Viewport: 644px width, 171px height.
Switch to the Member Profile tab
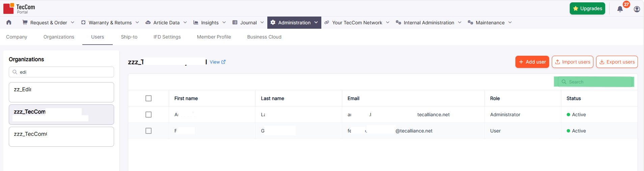coord(214,37)
